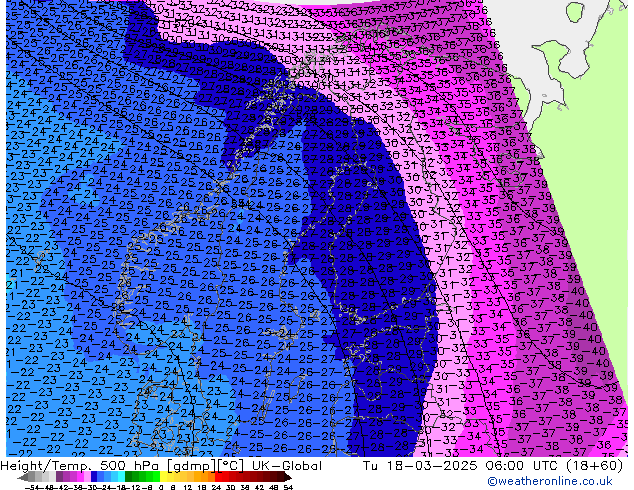Click the forecast date 'Tu 18-03-2025 06:00 UTC'

[461, 466]
